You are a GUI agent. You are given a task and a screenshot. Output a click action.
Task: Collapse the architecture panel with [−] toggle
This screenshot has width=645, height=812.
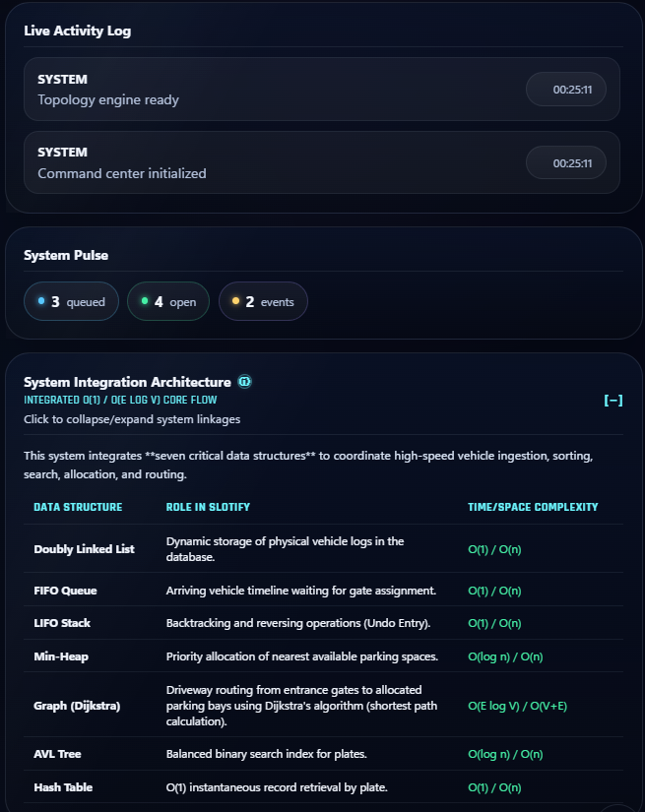tap(613, 401)
